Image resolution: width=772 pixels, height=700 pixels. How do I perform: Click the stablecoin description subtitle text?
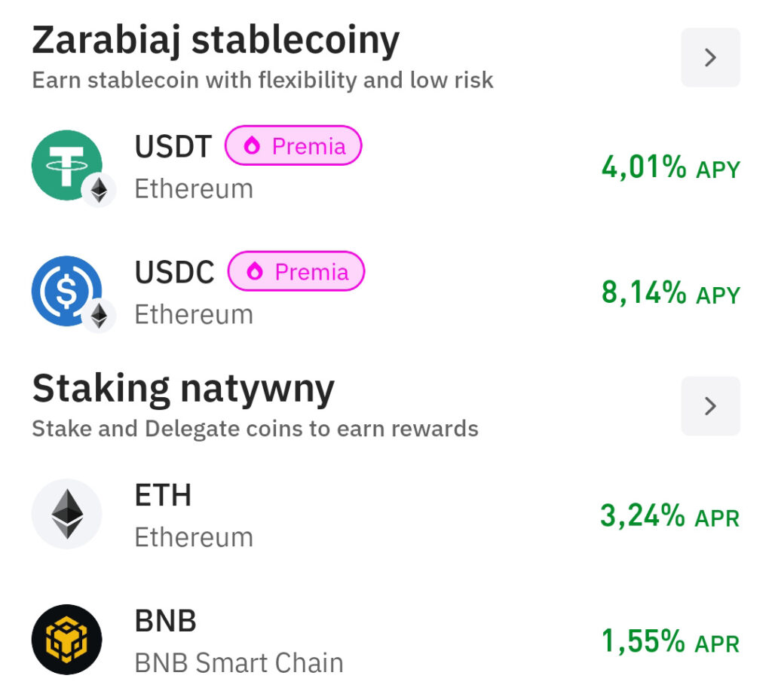point(262,80)
